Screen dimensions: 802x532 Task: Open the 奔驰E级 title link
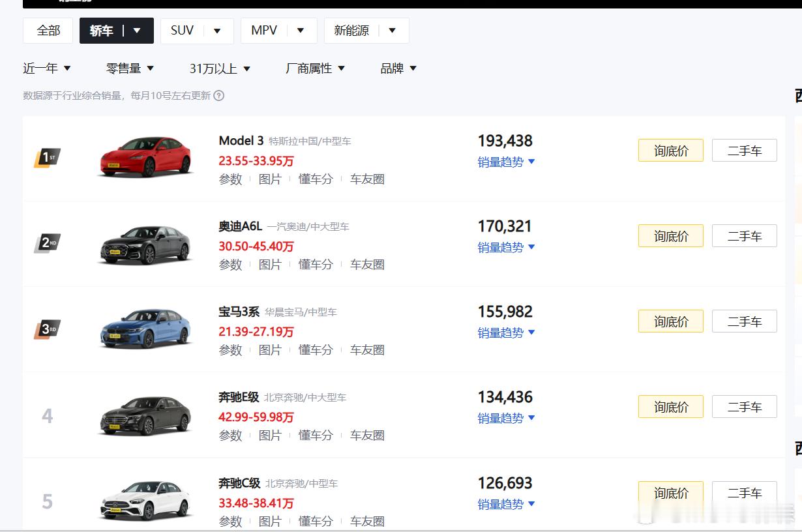[239, 397]
